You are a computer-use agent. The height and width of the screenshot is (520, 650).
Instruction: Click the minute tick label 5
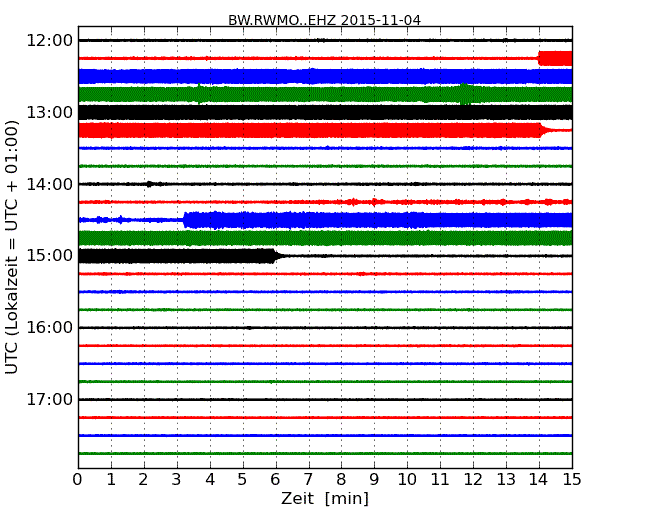pyautogui.click(x=243, y=480)
